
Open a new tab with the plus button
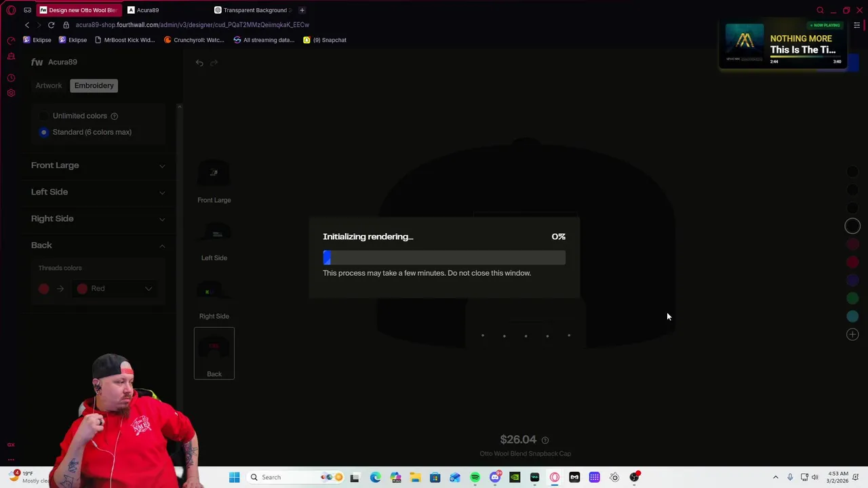coord(302,10)
